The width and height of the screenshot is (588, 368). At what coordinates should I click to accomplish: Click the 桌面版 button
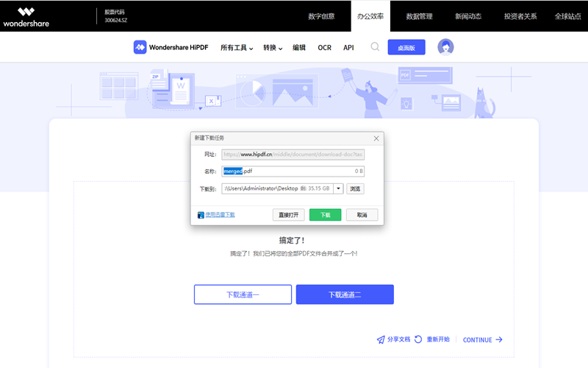click(406, 47)
